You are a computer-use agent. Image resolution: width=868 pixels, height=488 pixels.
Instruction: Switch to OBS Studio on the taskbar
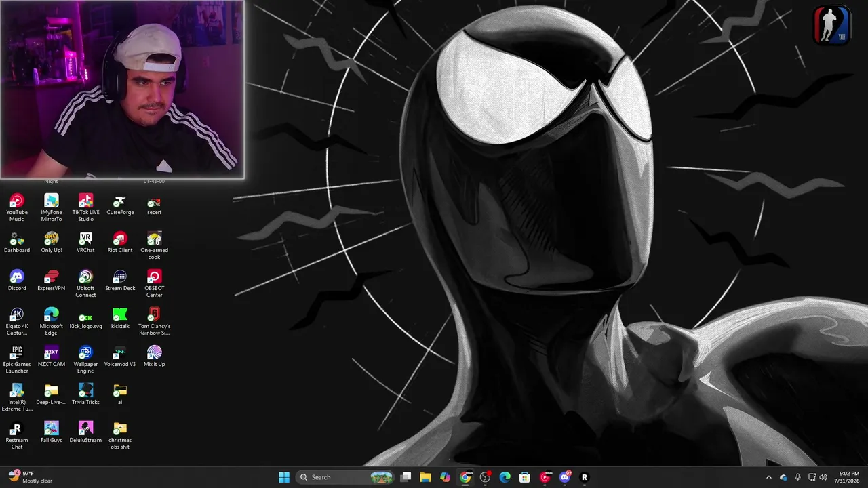coord(485,477)
